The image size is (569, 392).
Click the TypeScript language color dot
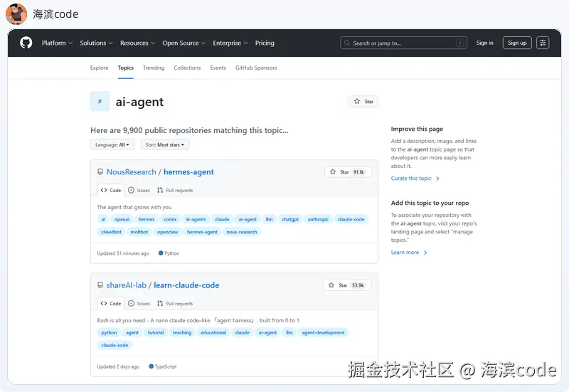click(x=151, y=366)
